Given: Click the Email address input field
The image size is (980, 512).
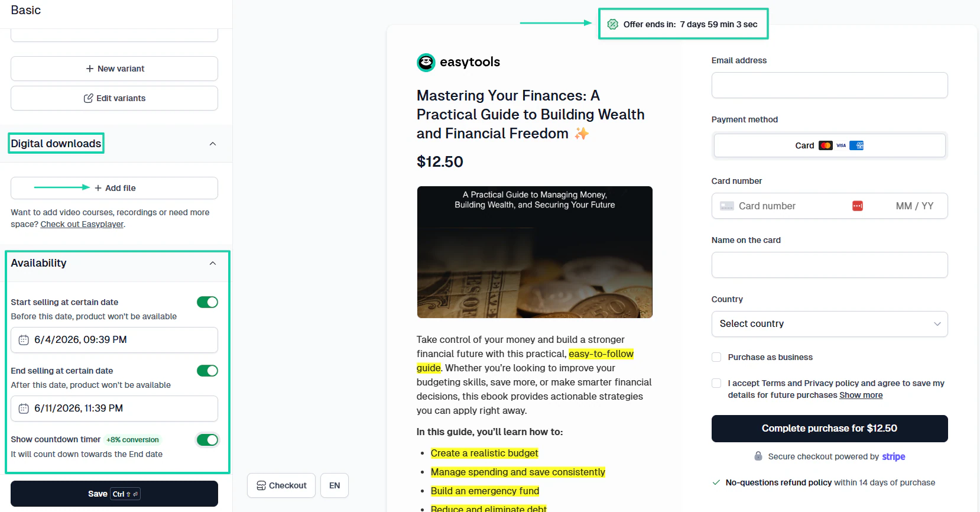Looking at the screenshot, I should click(x=829, y=85).
